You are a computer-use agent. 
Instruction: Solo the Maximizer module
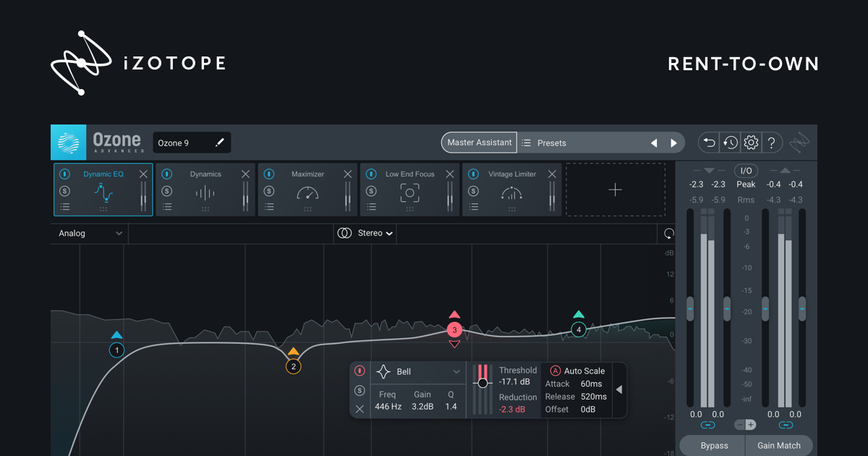[269, 191]
